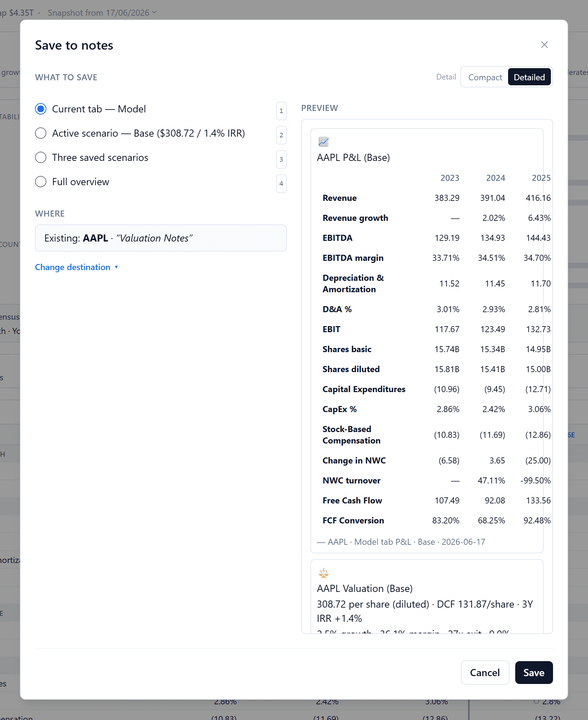Click the Shares basic row label
The height and width of the screenshot is (720, 588).
click(x=347, y=349)
